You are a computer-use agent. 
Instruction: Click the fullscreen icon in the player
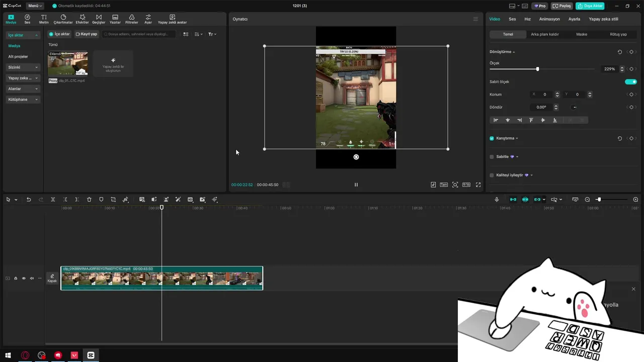click(478, 185)
